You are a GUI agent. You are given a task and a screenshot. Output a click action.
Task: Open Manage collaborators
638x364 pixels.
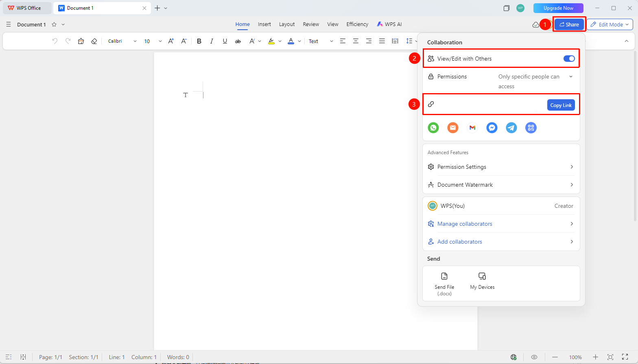[x=501, y=224]
